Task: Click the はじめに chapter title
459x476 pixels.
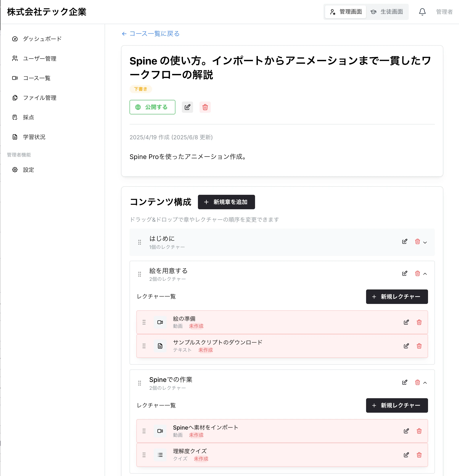Action: point(162,238)
